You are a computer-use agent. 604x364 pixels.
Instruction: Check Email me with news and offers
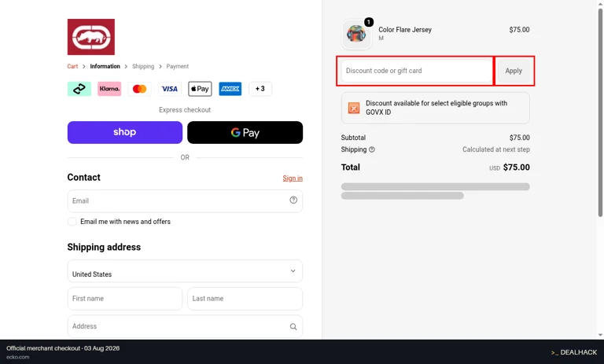tap(72, 222)
